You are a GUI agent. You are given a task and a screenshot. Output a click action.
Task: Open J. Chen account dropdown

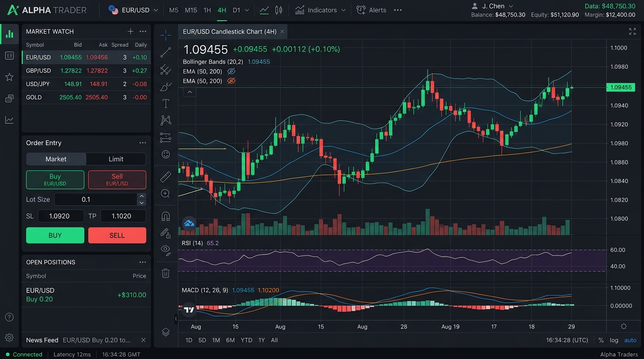[x=492, y=6]
